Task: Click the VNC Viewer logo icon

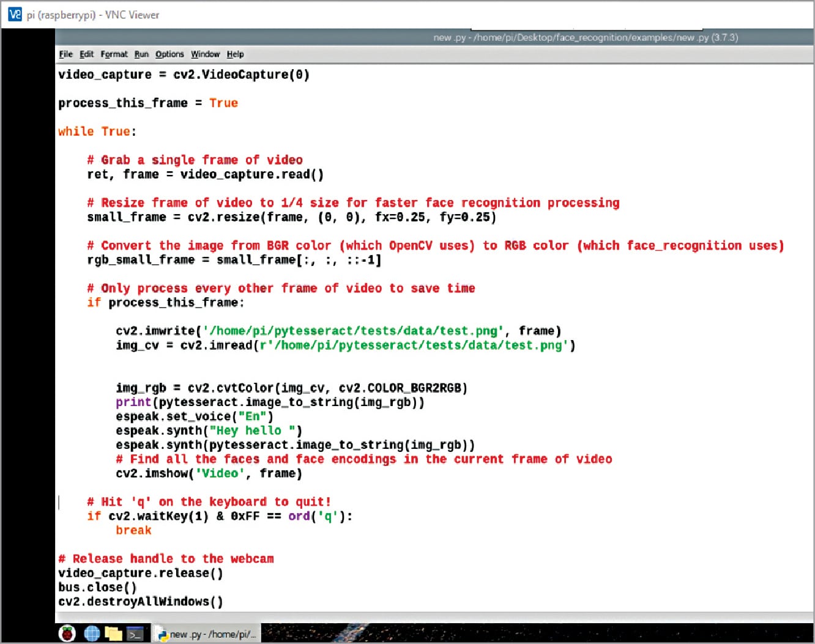Action: pos(15,14)
